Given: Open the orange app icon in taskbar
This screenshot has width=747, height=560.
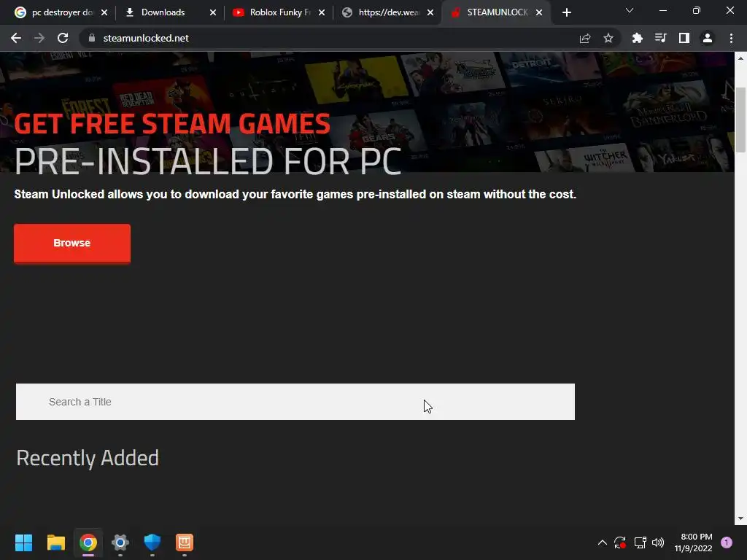Looking at the screenshot, I should (x=185, y=542).
